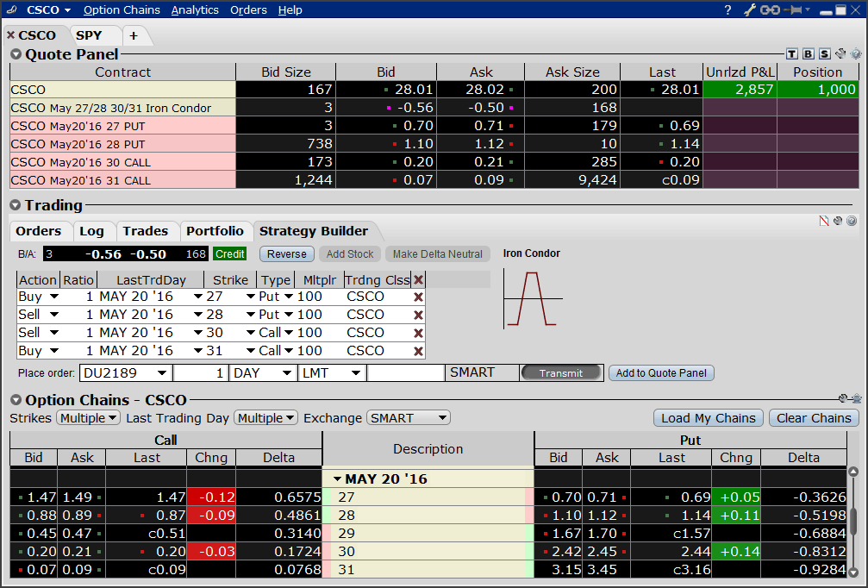Click the chain link grouping icon
The height and width of the screenshot is (588, 868).
coord(770,10)
